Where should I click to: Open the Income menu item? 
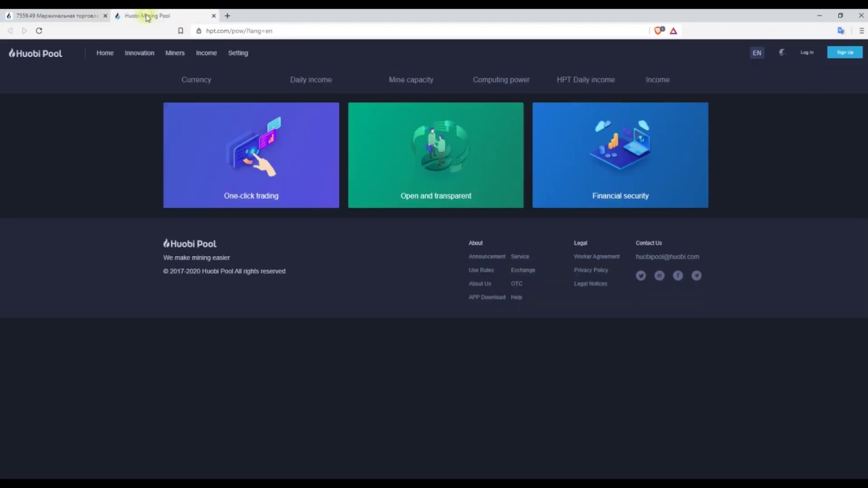(x=206, y=53)
